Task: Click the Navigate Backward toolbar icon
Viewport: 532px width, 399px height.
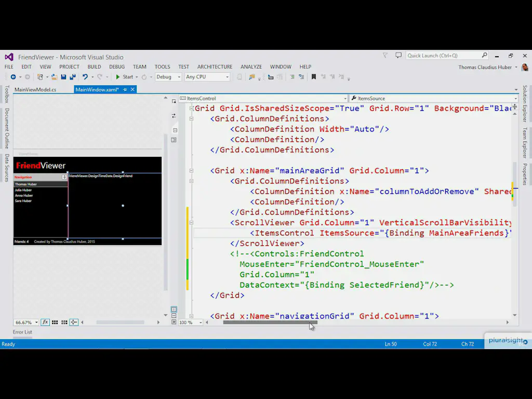Action: click(x=13, y=77)
